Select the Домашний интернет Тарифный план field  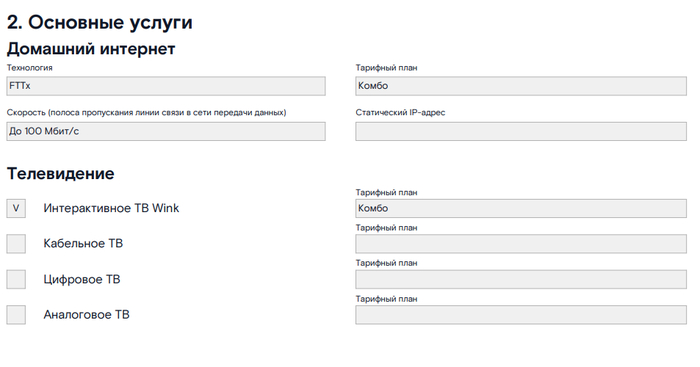521,86
